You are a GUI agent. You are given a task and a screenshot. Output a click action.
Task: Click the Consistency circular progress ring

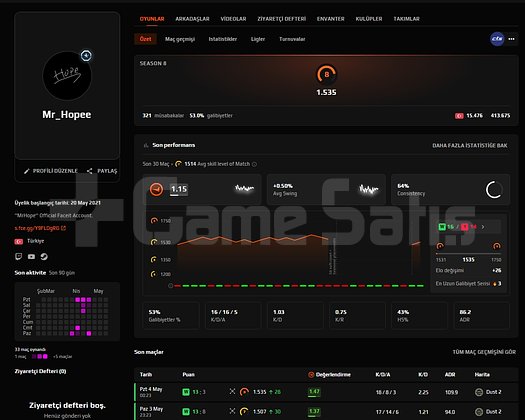[x=494, y=190]
